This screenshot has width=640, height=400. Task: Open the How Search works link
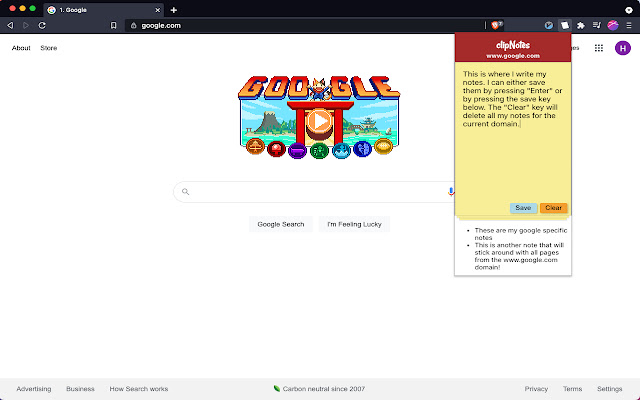[139, 389]
